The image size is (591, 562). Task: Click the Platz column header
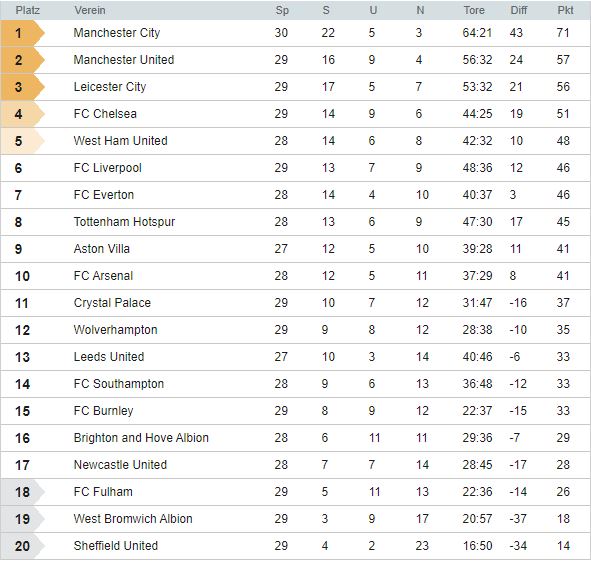pyautogui.click(x=28, y=10)
